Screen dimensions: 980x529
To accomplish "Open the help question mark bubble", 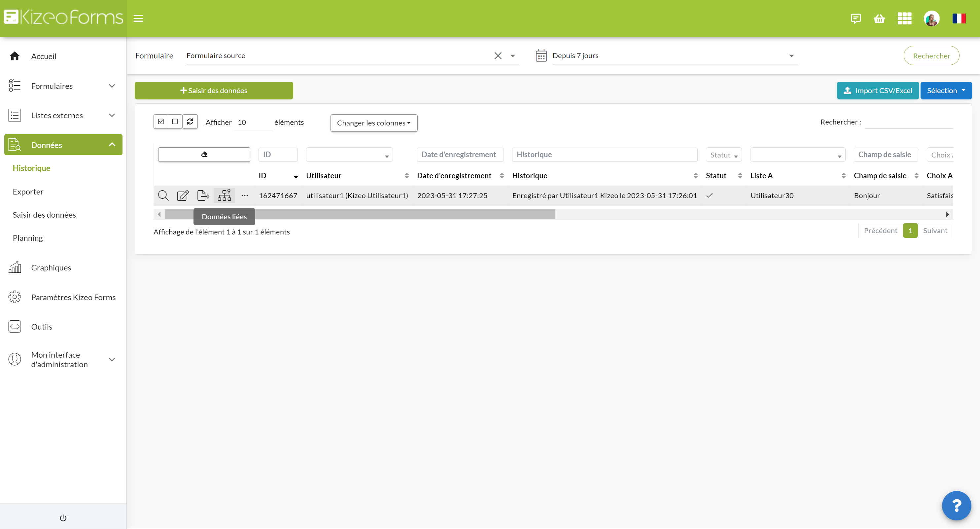I will click(x=957, y=506).
